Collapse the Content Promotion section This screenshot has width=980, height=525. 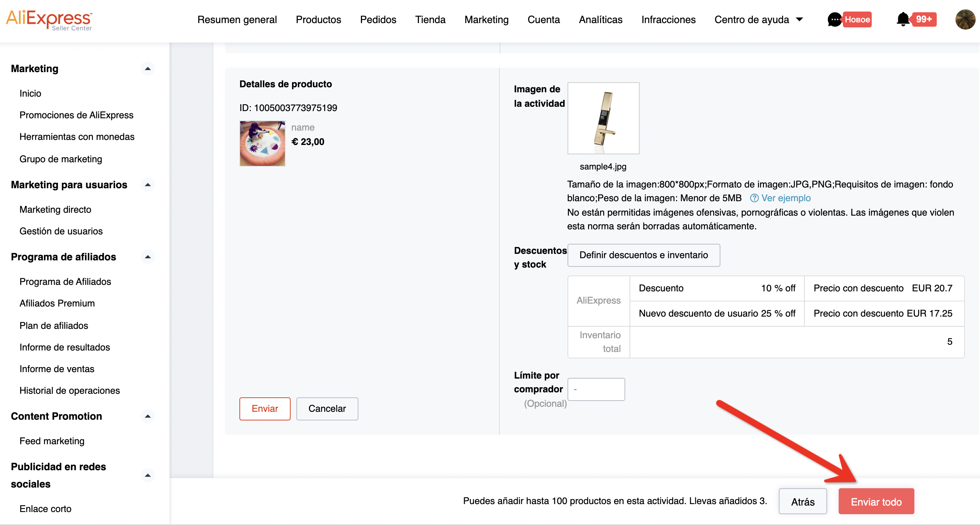tap(147, 416)
